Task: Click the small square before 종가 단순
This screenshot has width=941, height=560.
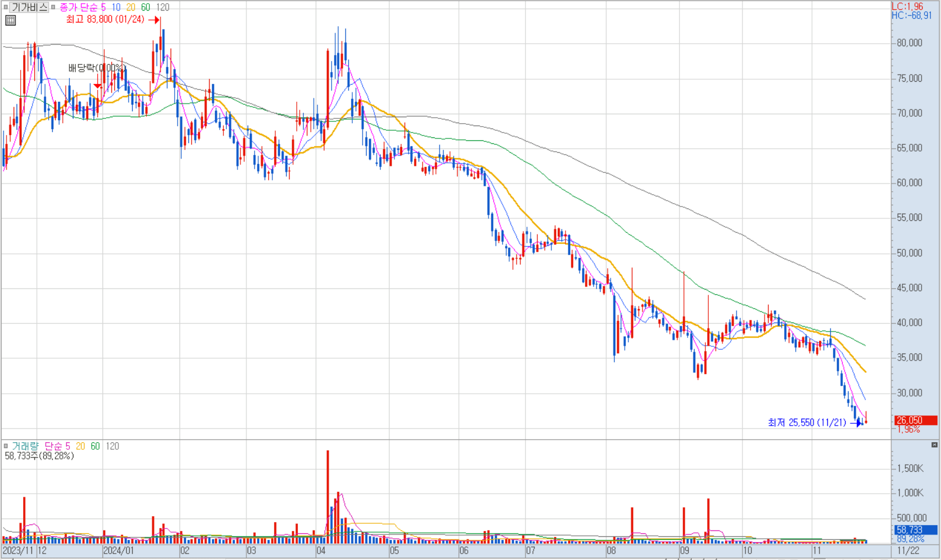Action: click(53, 7)
